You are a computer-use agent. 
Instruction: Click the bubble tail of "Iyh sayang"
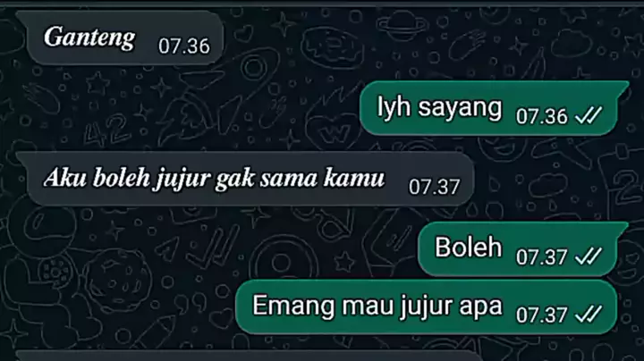[624, 85]
